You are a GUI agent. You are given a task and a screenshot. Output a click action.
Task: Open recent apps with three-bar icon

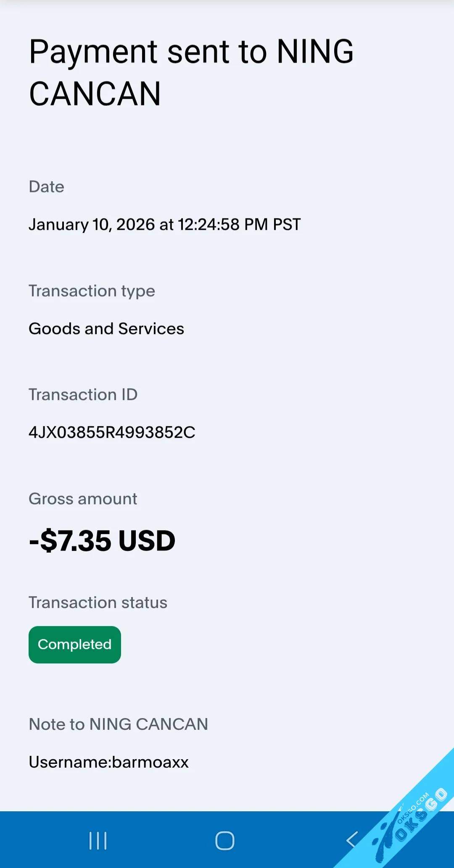[98, 841]
